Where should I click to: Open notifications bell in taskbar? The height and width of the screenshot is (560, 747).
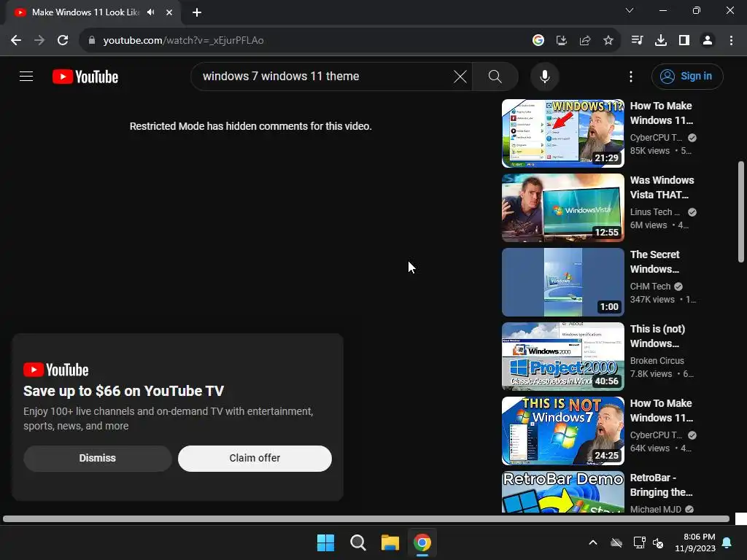(x=727, y=542)
